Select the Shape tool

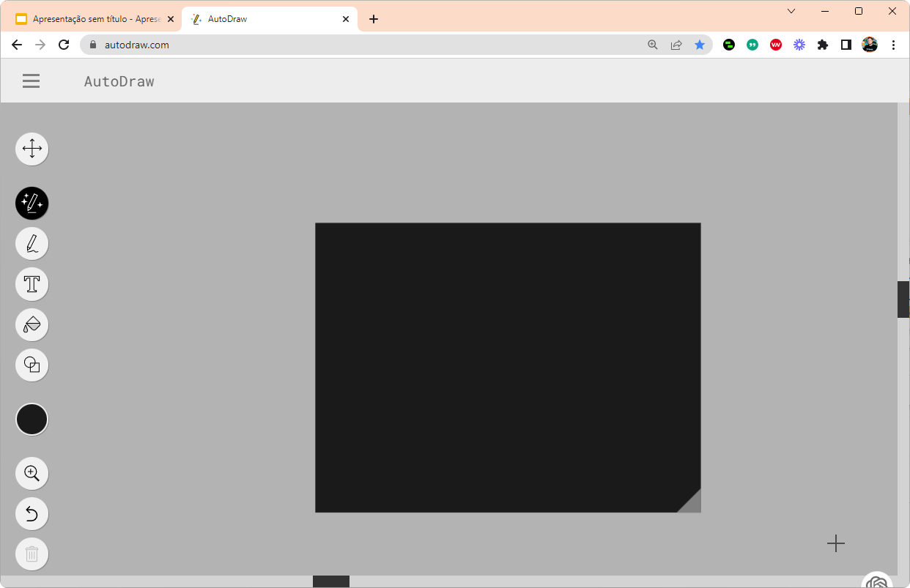coord(32,365)
